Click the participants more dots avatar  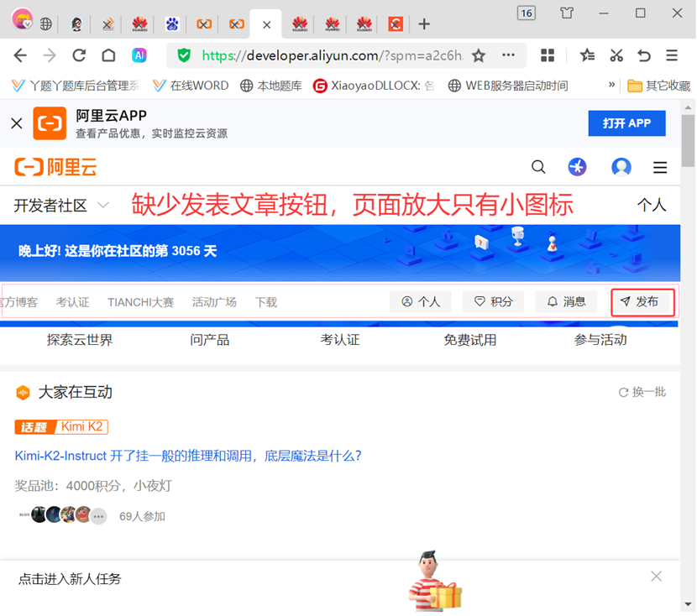(x=99, y=516)
